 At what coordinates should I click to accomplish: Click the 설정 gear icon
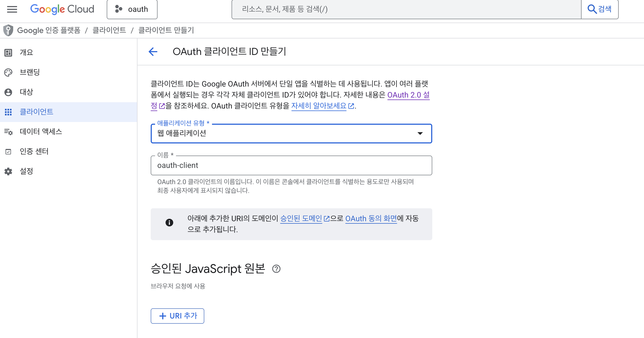point(8,171)
